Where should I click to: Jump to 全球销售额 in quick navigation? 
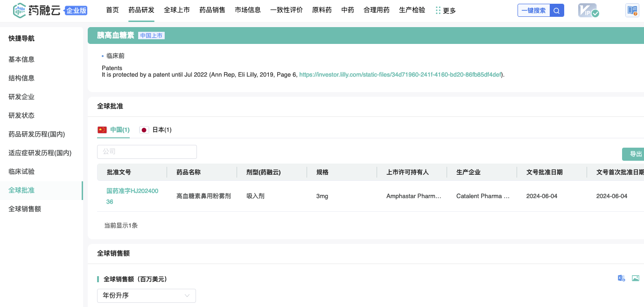click(x=25, y=209)
